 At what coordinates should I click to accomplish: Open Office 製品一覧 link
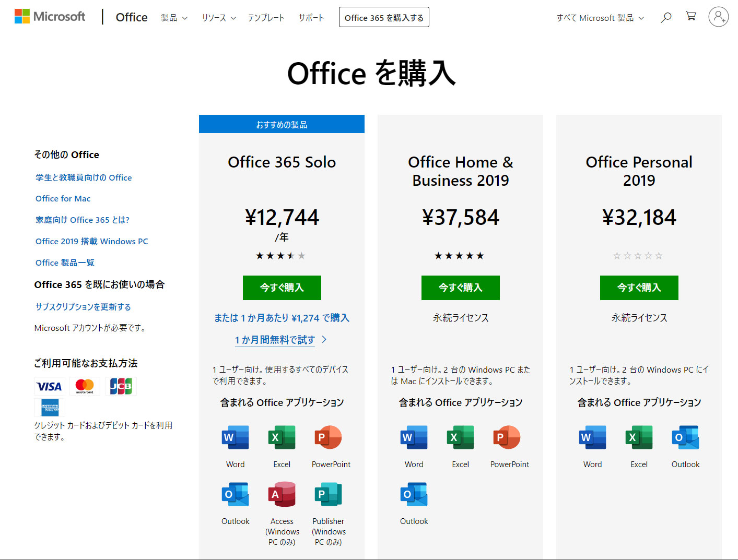(65, 263)
